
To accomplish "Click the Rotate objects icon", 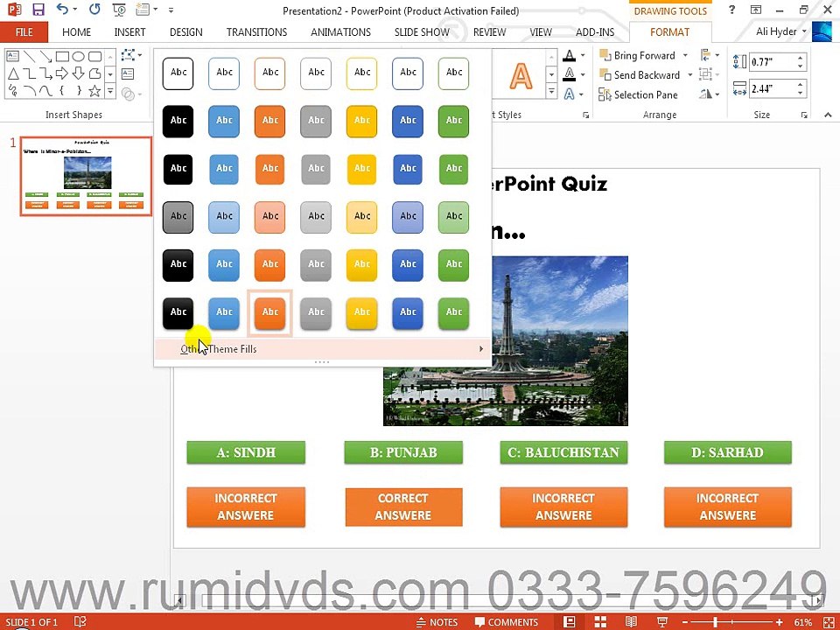I will tap(705, 94).
